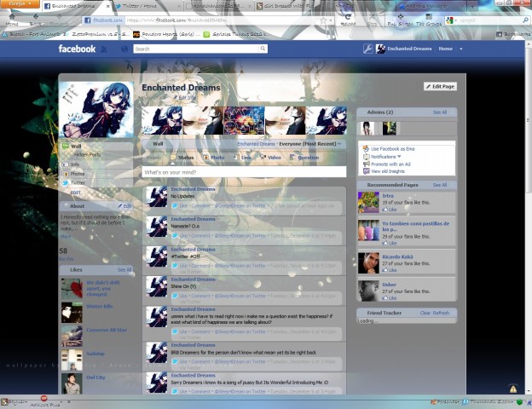Open Photos in left sidebar
This screenshot has width=532, height=409.
pyautogui.click(x=97, y=174)
